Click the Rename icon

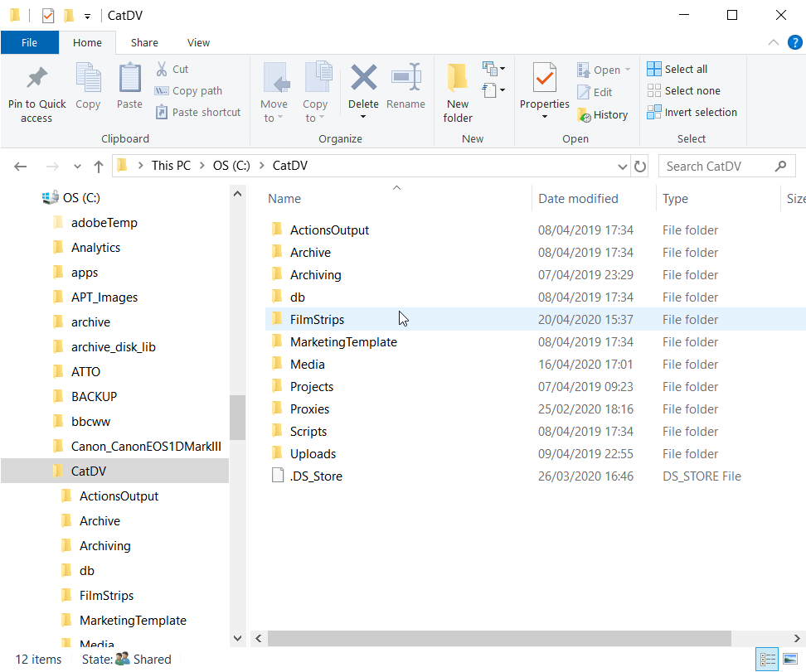[x=406, y=78]
